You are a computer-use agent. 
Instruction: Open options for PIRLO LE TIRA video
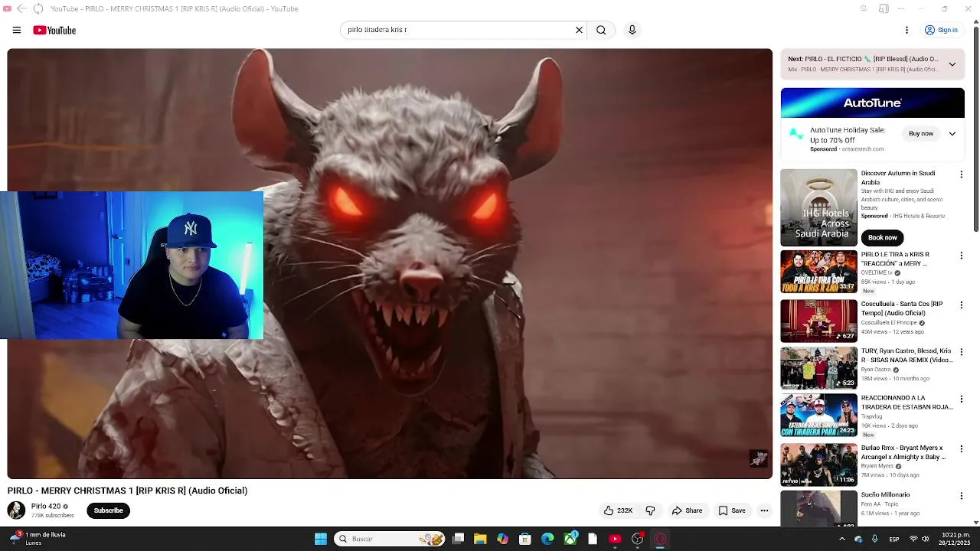click(962, 256)
